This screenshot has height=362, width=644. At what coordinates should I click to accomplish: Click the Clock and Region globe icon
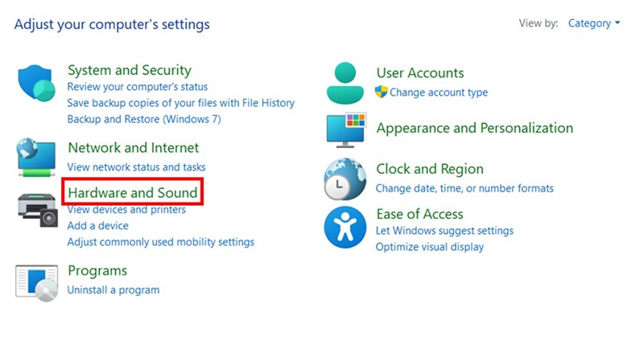coord(345,179)
